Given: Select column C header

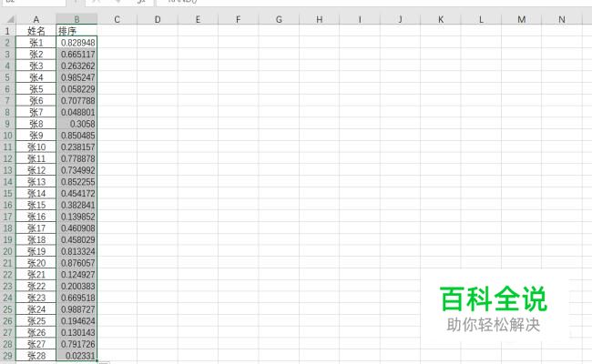Looking at the screenshot, I should 117,19.
